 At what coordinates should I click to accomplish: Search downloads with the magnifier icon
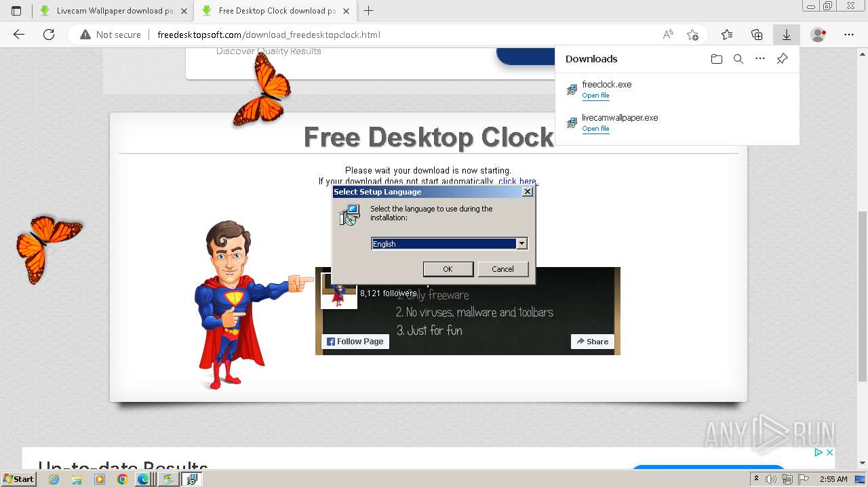738,59
